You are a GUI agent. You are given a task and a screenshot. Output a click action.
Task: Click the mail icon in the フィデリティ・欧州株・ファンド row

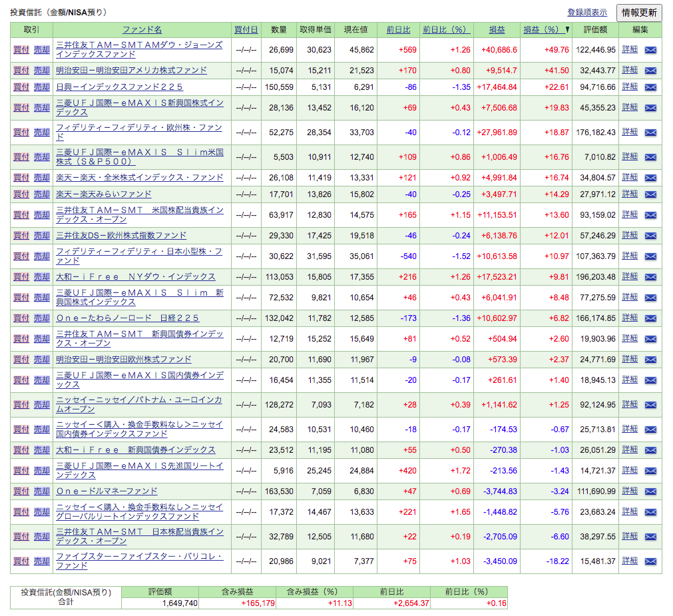[650, 133]
